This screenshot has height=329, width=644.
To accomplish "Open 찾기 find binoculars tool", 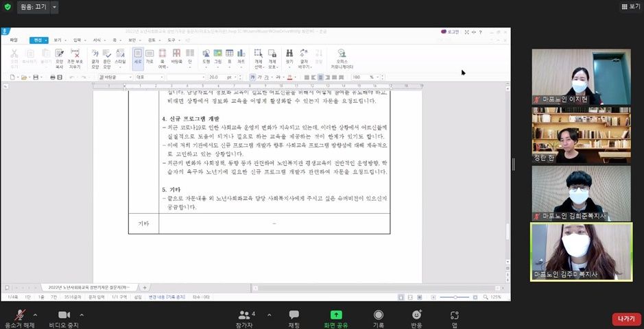I will point(289,58).
